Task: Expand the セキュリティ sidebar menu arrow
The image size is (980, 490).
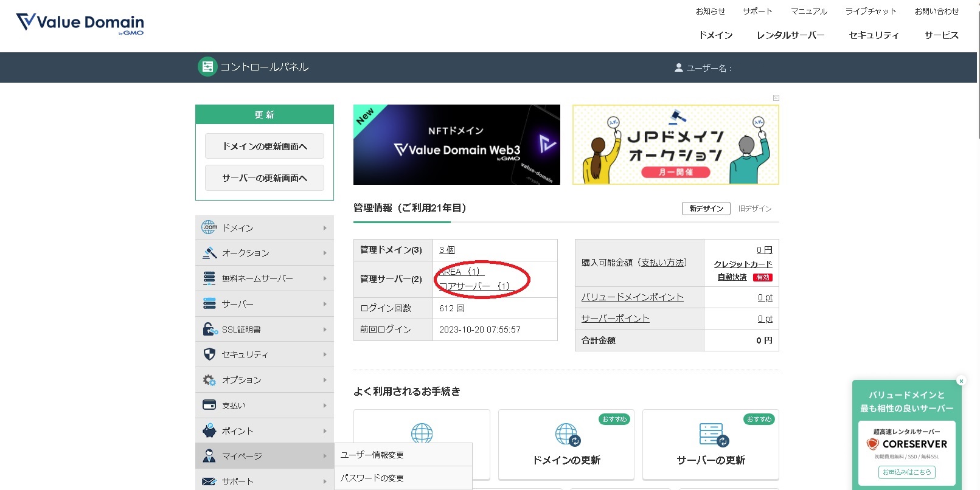Action: (325, 354)
